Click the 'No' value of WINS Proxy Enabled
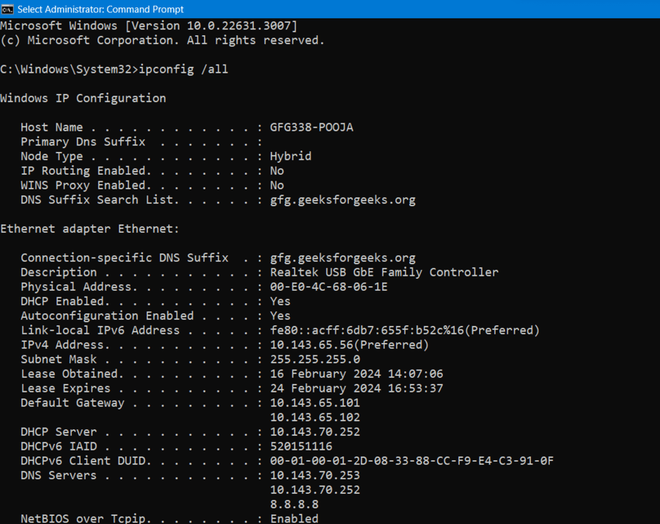Image resolution: width=660 pixels, height=524 pixels. coord(277,185)
